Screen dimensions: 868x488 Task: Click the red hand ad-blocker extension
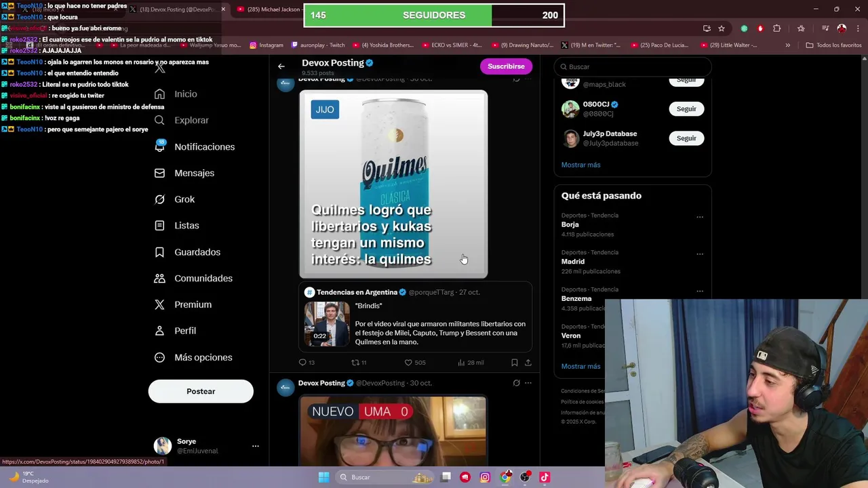tap(760, 28)
